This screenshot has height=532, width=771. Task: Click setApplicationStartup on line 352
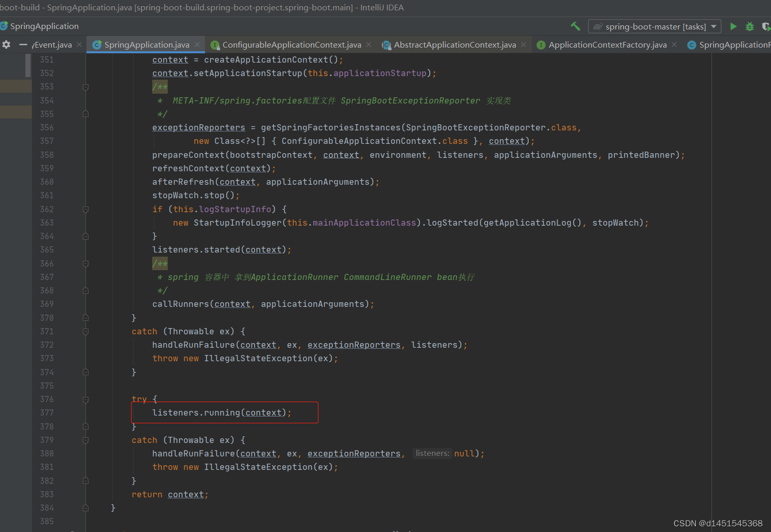point(248,73)
